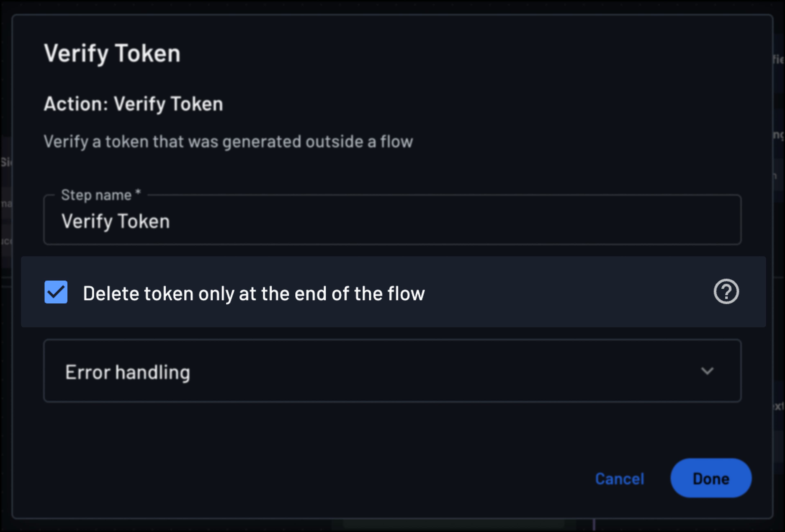This screenshot has width=785, height=532.
Task: Cancel the Verify Token configuration
Action: point(620,478)
